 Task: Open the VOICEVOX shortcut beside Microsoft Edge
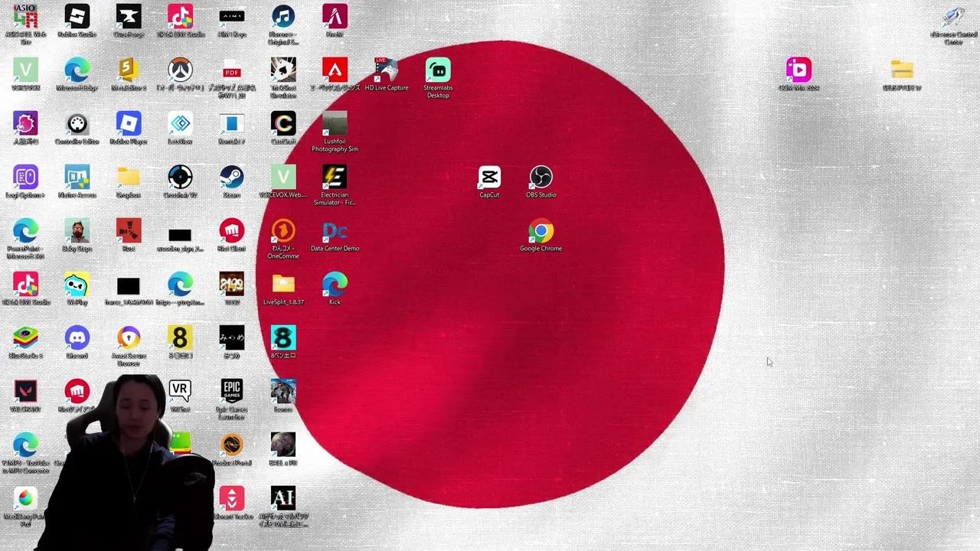[x=25, y=70]
